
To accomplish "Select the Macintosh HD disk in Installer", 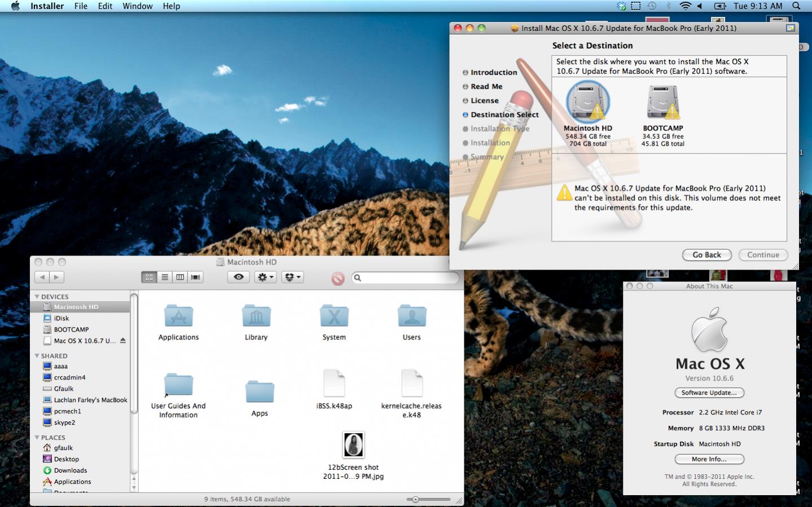I will [x=588, y=114].
